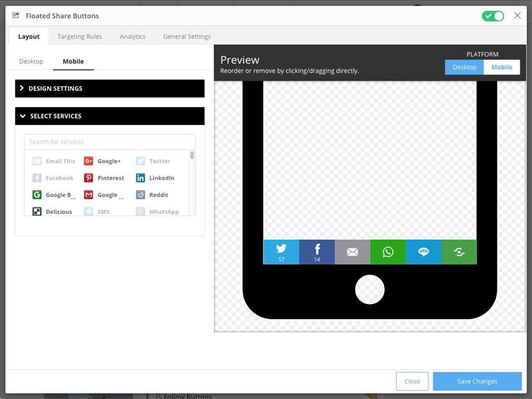Click the Email This service icon
Image resolution: width=532 pixels, height=399 pixels.
37,161
